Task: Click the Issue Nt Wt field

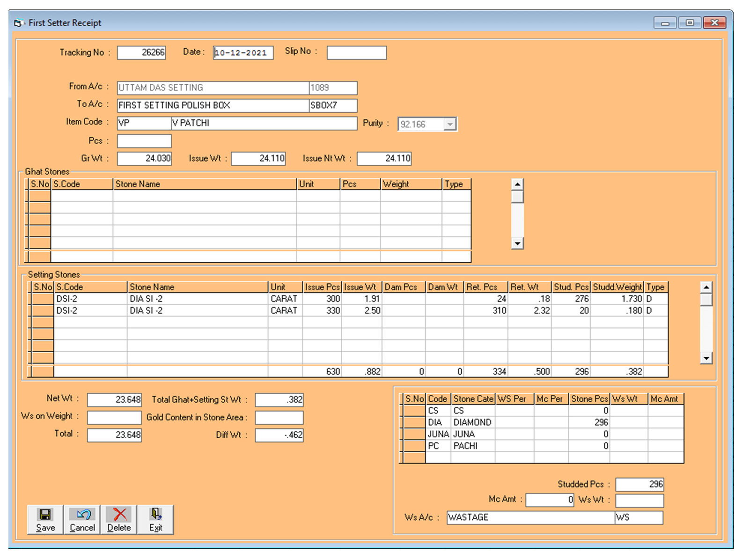Action: pos(384,158)
